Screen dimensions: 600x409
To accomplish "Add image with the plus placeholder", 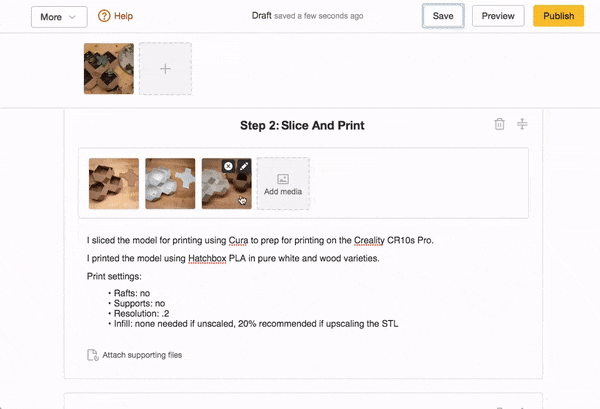I will (165, 68).
